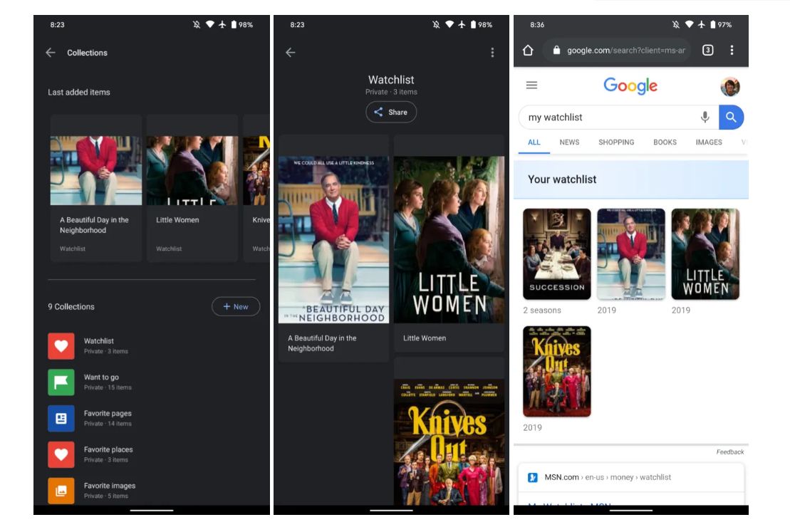
Task: Tap Last added items heading
Action: point(79,92)
